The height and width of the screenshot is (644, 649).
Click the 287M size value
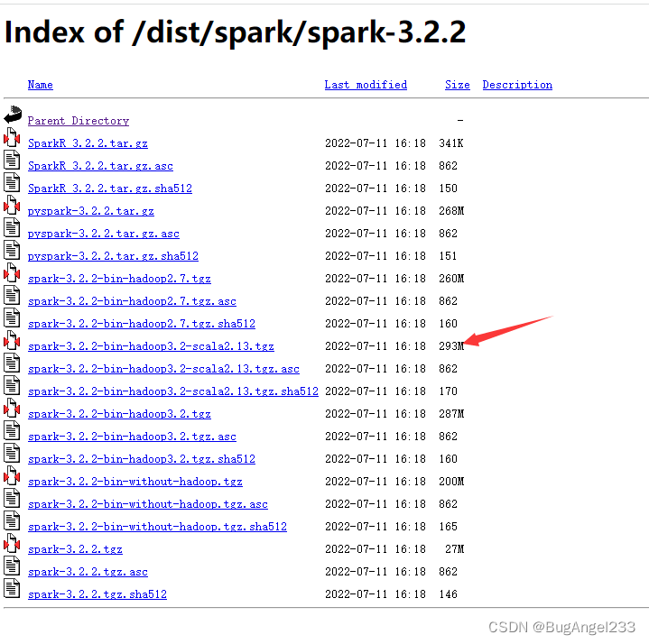click(451, 414)
